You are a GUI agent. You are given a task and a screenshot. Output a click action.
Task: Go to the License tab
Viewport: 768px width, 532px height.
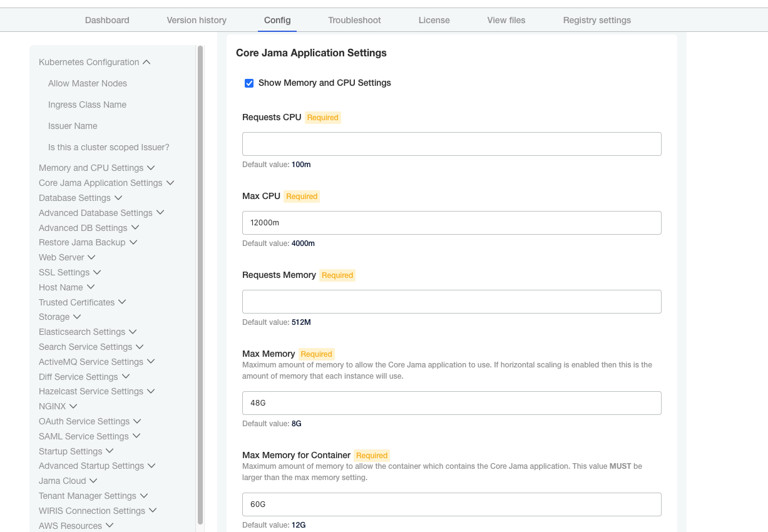434,20
